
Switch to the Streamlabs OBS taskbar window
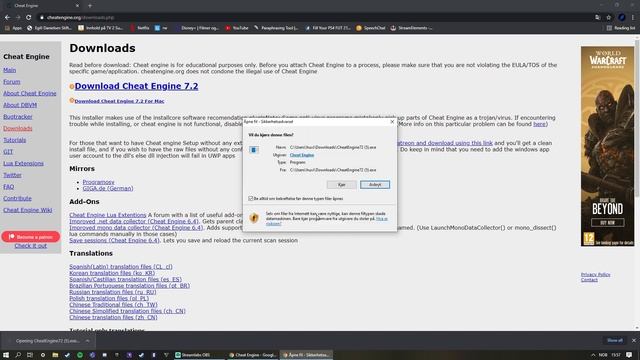tap(198, 355)
